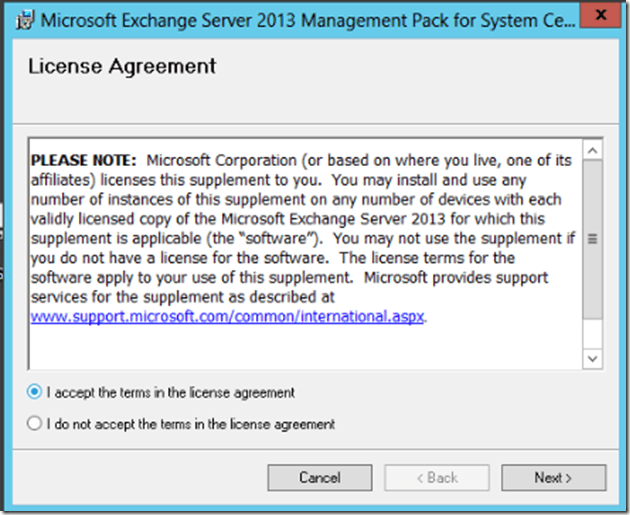
Task: Click the scrollbar track below the thumb
Action: [x=591, y=332]
